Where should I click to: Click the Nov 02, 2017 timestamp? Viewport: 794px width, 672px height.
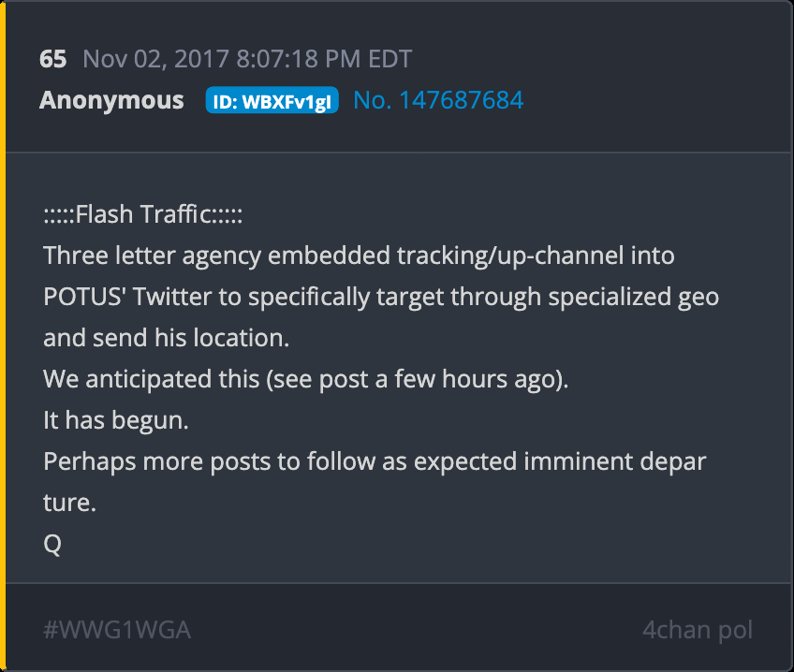tap(247, 59)
